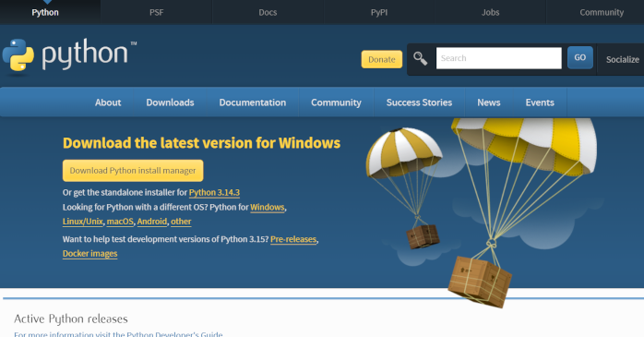The image size is (644, 337).
Task: Follow the Android link
Action: (152, 222)
